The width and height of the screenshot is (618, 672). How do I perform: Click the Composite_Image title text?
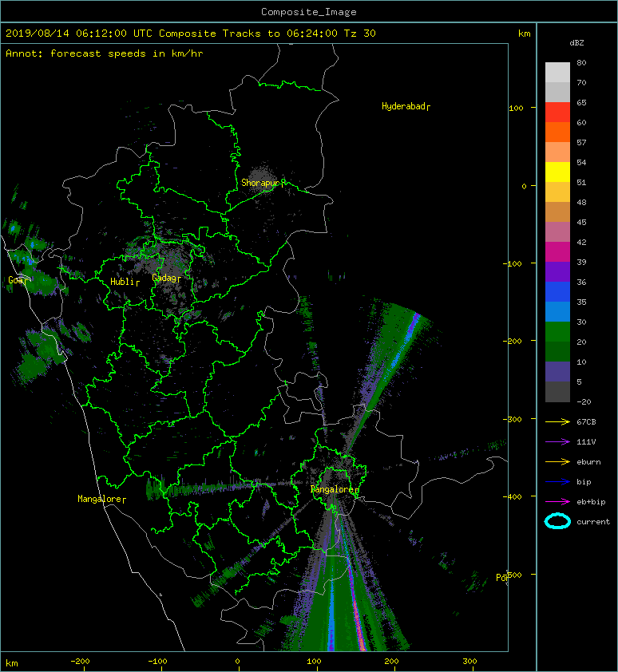[309, 12]
